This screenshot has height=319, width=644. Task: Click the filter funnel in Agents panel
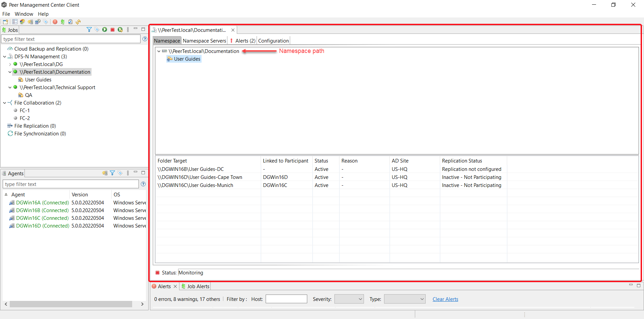112,173
